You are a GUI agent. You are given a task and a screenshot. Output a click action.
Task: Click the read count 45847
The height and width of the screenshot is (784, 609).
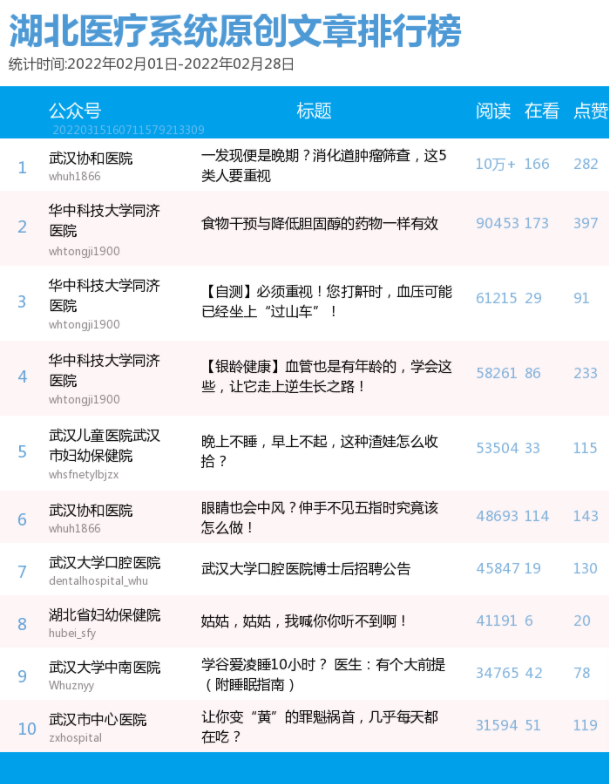point(498,568)
